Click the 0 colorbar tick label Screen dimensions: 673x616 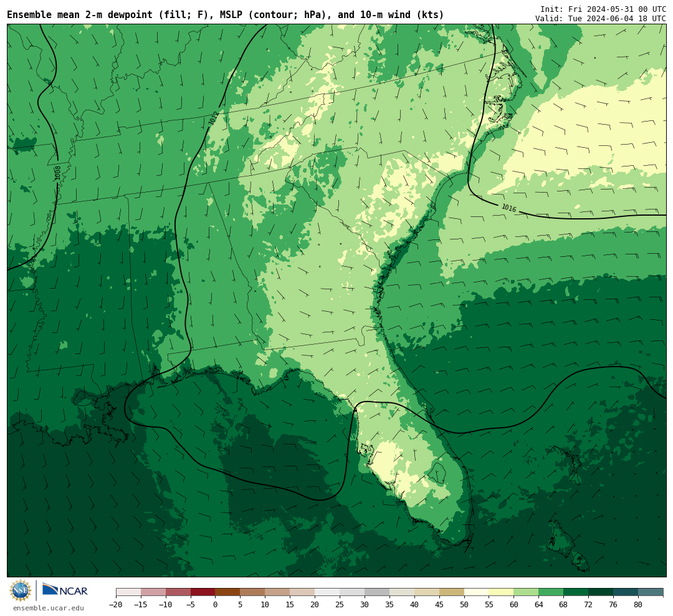[216, 605]
